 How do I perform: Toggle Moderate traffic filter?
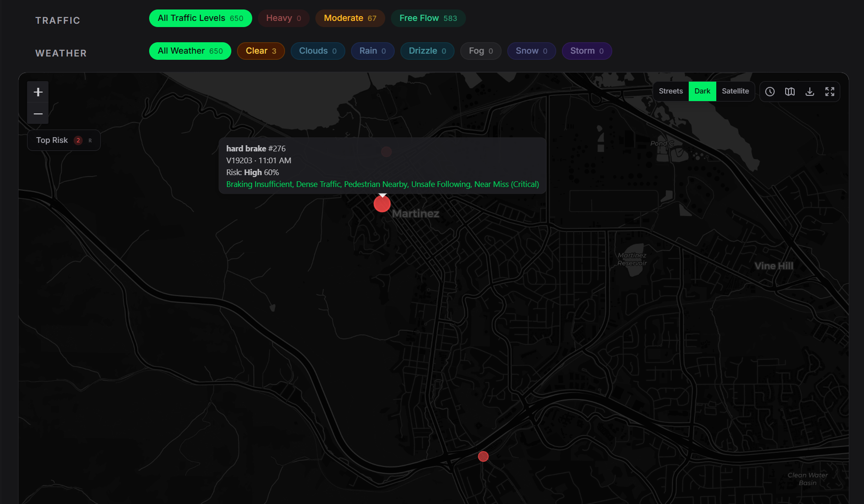350,18
